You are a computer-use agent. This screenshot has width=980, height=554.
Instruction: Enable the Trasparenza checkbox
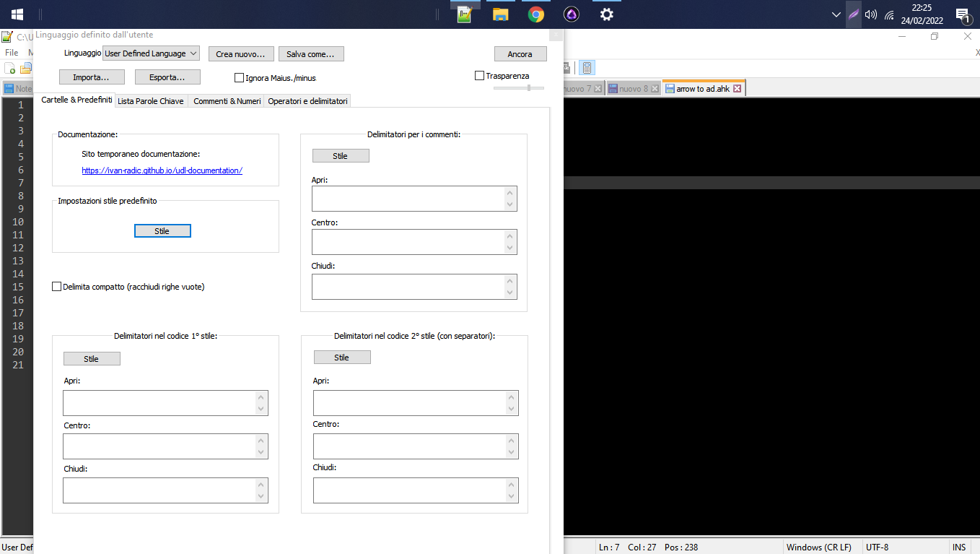(x=478, y=74)
